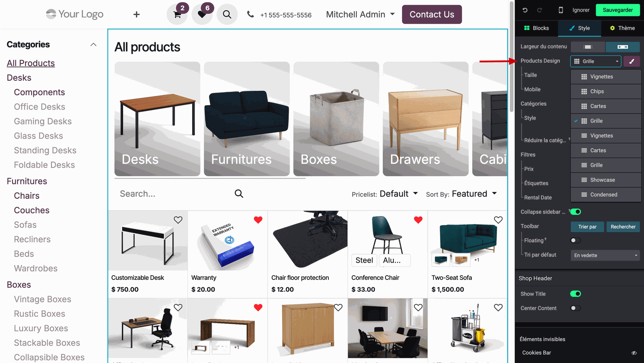Click the undo arrow in editor toolbar
This screenshot has width=644, height=363.
pos(525,10)
